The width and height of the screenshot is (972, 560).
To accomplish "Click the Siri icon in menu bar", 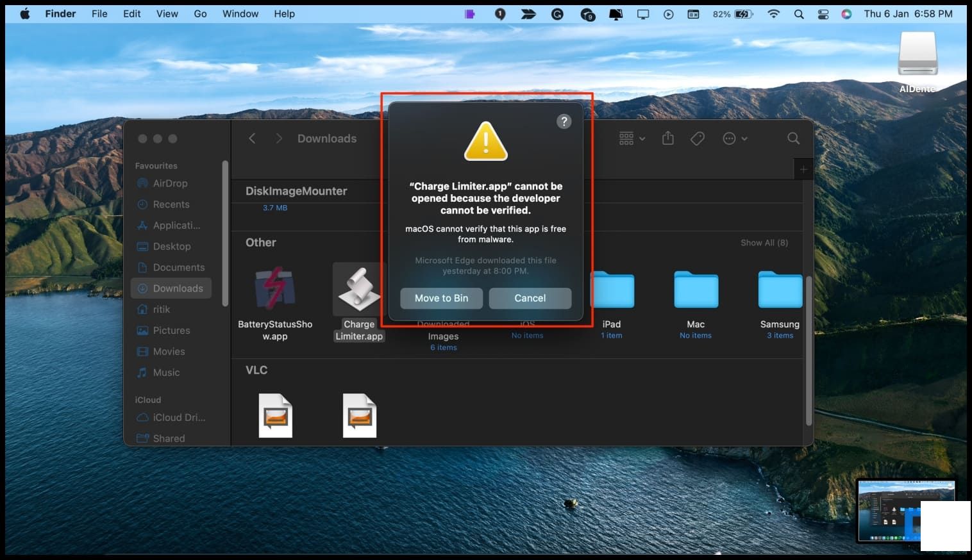I will pos(846,13).
